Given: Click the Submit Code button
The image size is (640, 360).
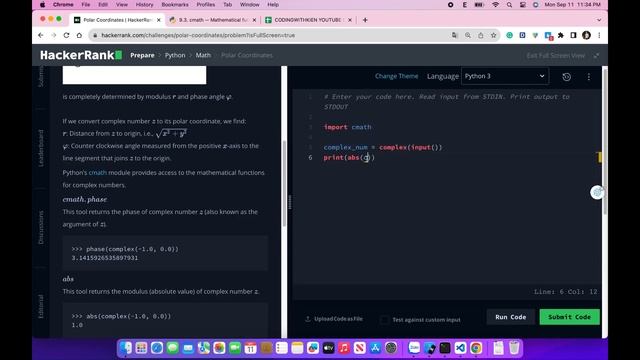Looking at the screenshot, I should [569, 317].
